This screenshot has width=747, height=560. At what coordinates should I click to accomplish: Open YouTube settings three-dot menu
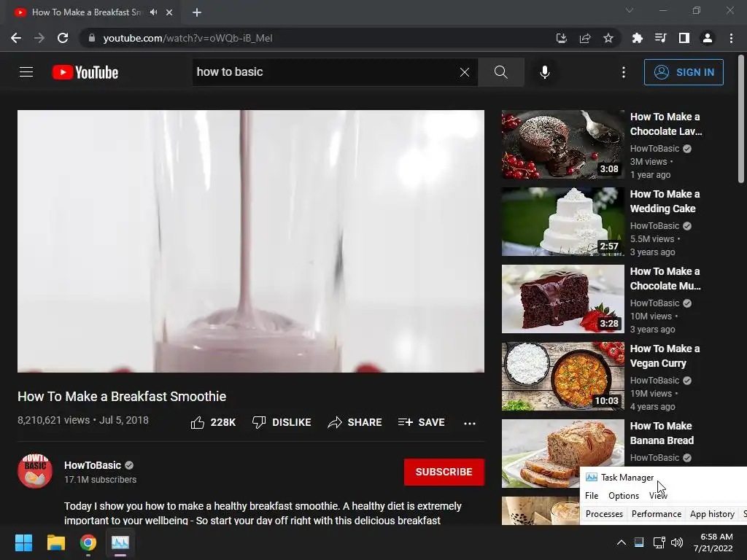coord(624,72)
